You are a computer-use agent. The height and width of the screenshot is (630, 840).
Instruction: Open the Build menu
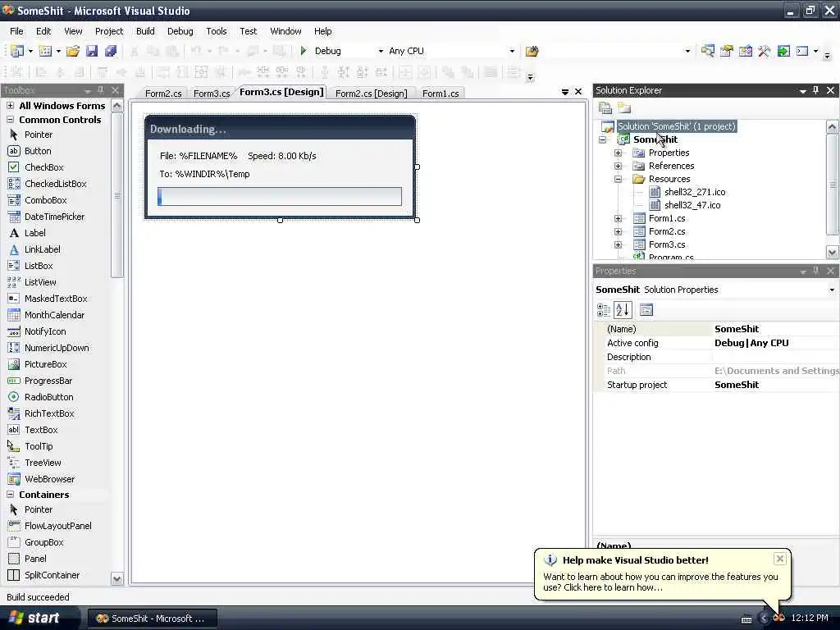145,31
